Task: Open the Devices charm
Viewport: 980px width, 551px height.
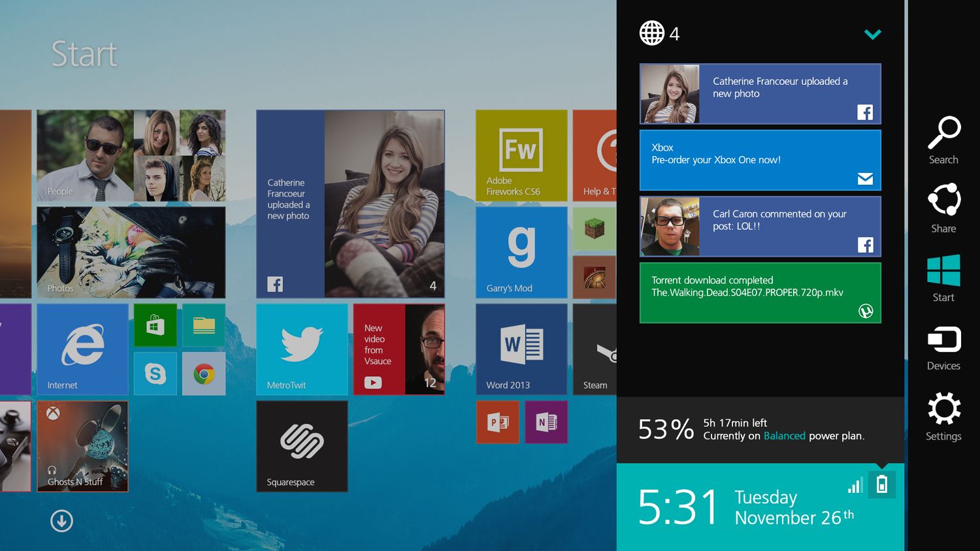Action: pos(943,348)
